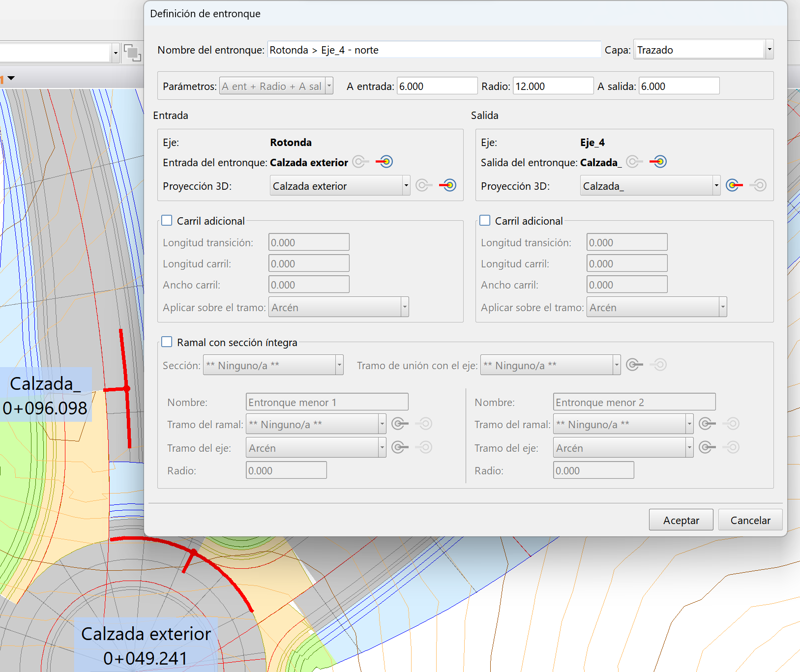The height and width of the screenshot is (672, 800).
Task: Enable Carril adicional for Entrada
Action: click(x=167, y=221)
